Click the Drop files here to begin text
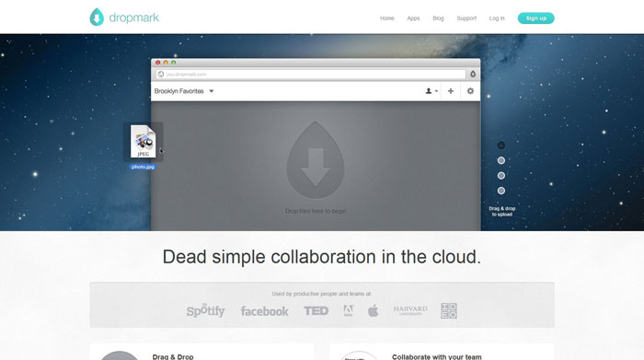 pyautogui.click(x=316, y=211)
